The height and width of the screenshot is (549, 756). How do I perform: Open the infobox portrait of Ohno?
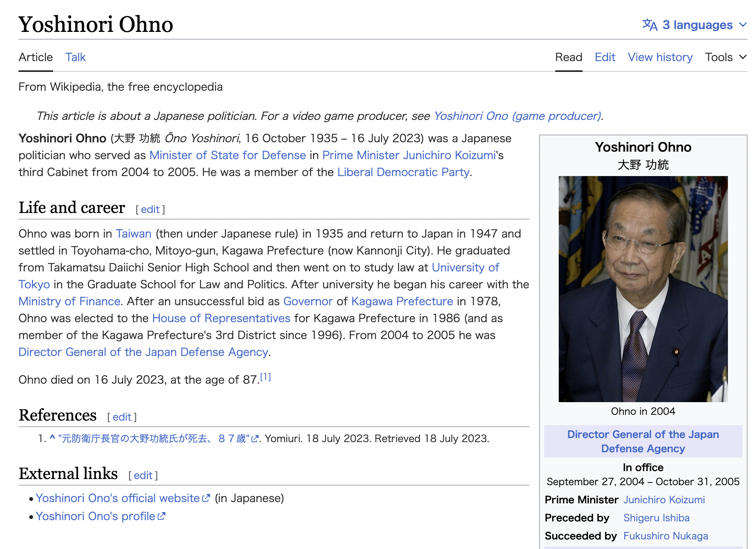click(x=643, y=289)
